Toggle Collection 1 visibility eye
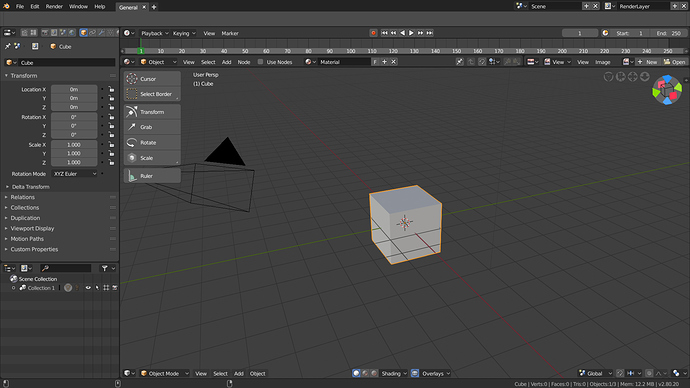690x388 pixels. (x=88, y=288)
